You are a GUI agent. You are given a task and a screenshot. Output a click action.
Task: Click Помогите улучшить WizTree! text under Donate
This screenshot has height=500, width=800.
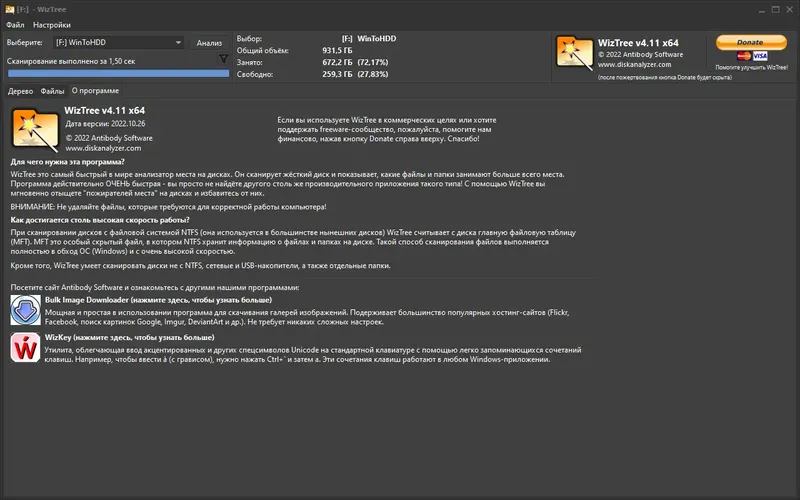(752, 67)
